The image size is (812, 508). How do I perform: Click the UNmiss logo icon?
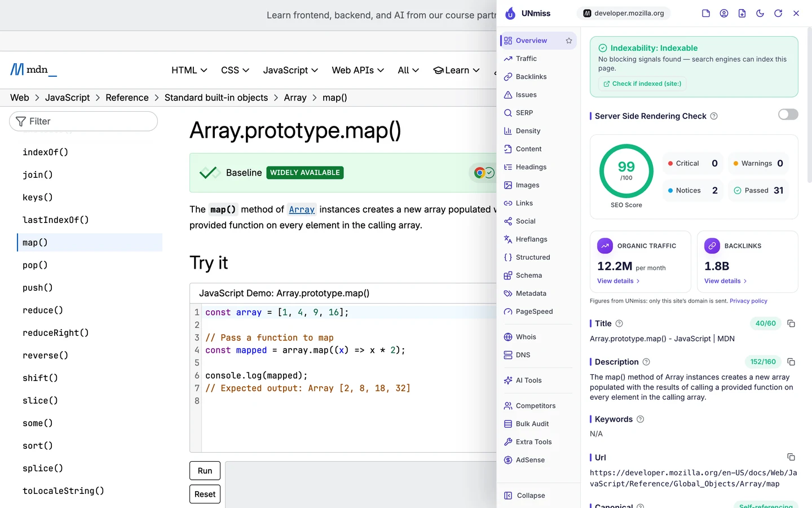tap(510, 14)
